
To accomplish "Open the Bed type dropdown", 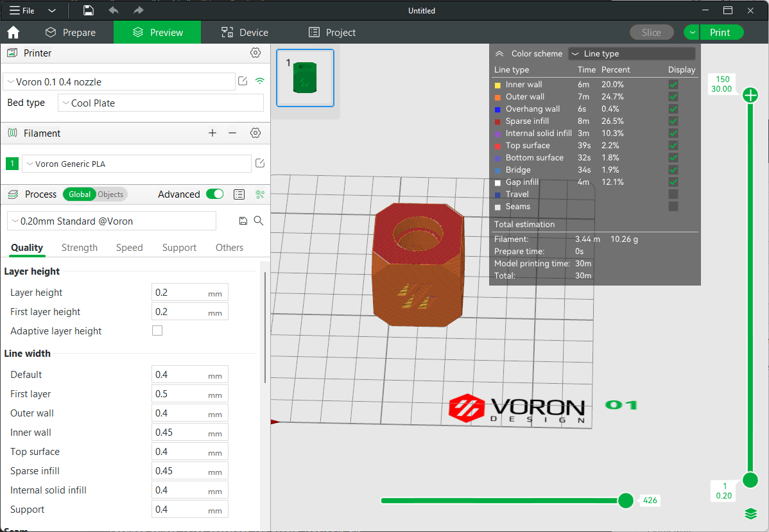I will pos(160,103).
